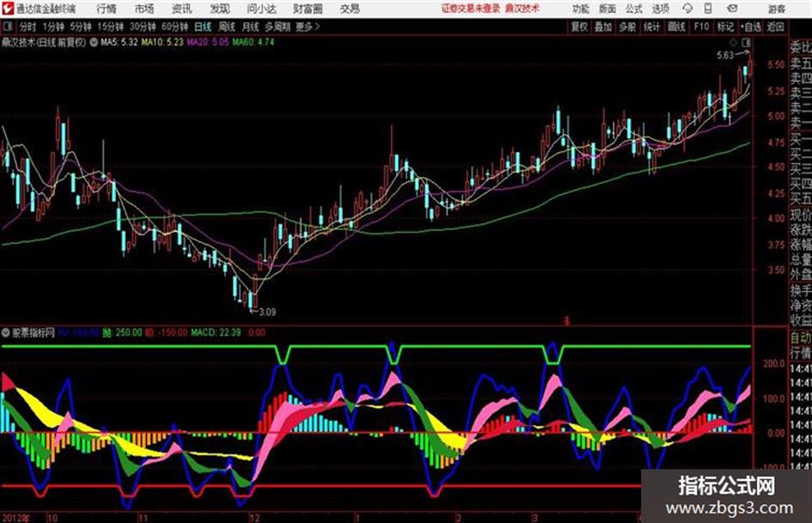Click the 5.63 high price label
812x523 pixels.
coord(725,55)
